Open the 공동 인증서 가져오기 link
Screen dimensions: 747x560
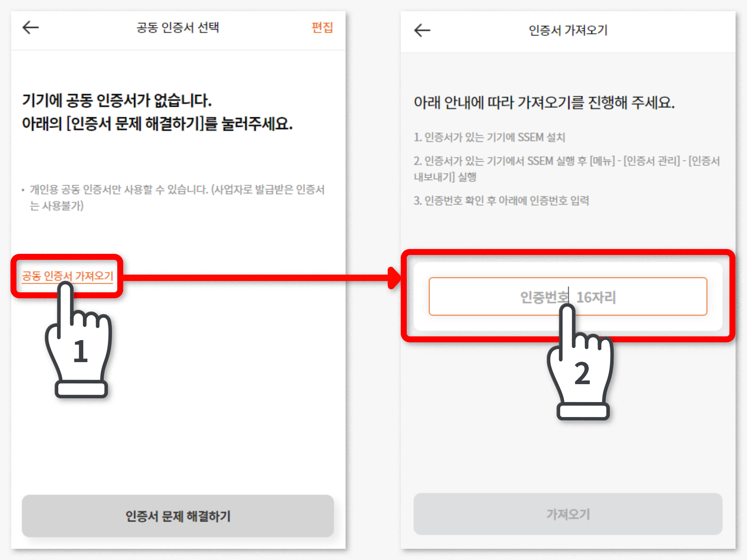click(68, 276)
